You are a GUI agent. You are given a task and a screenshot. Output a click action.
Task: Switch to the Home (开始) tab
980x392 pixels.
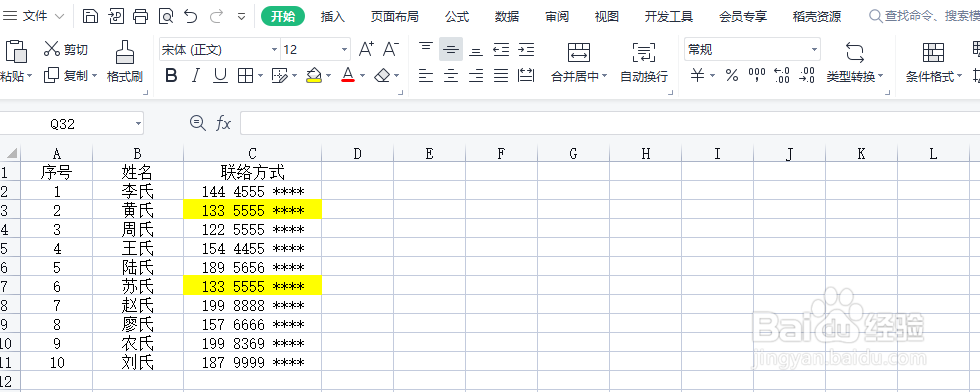(x=283, y=16)
